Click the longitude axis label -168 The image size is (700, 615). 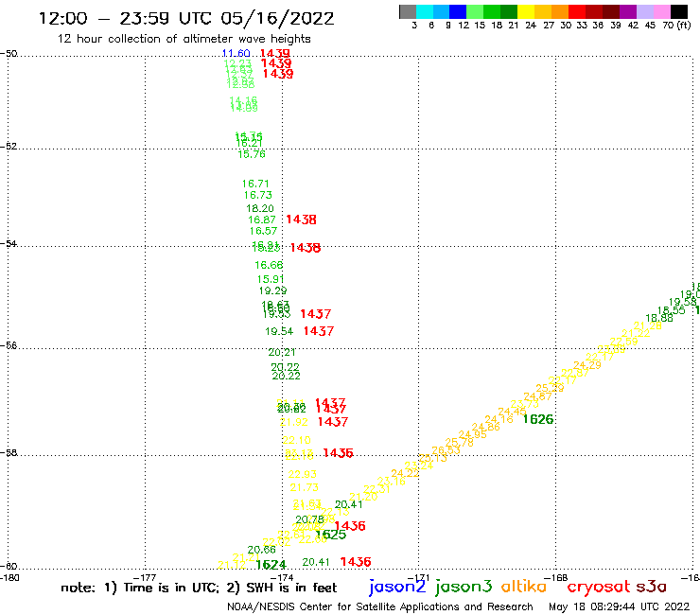tap(556, 577)
